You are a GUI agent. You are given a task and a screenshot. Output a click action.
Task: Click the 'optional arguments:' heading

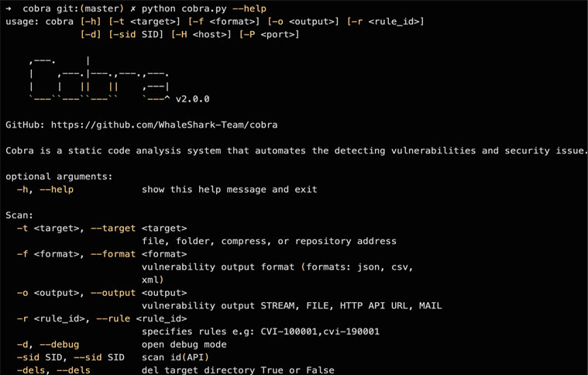[59, 177]
